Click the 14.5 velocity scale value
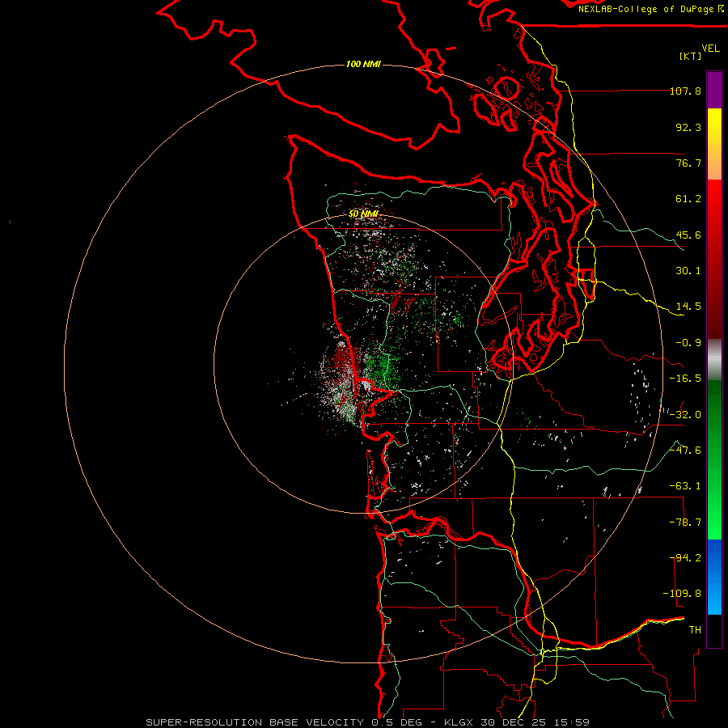The image size is (728, 728). click(688, 307)
